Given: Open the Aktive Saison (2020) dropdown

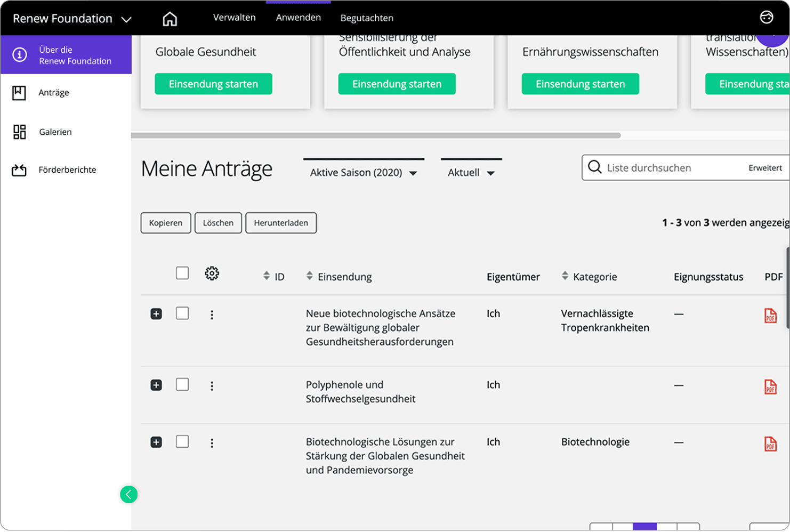Looking at the screenshot, I should (364, 172).
